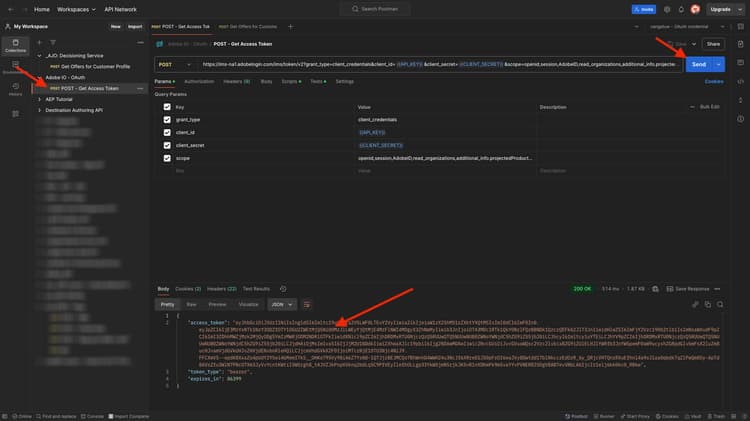Open the configure sidebar grid icon

(x=15, y=114)
